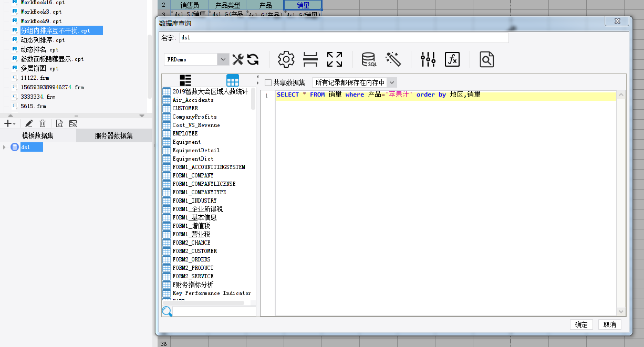Open the connection settings wrench icon
Viewport: 644px width, 347px height.
[238, 59]
